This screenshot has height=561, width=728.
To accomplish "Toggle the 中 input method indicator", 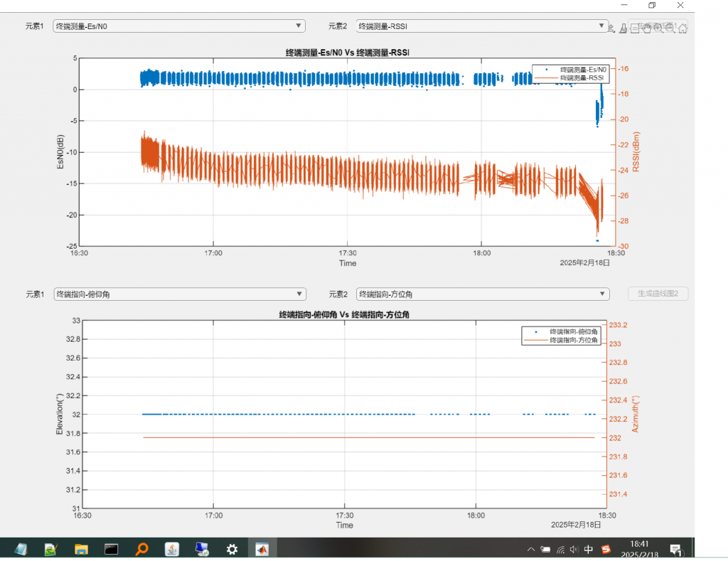I will (589, 550).
